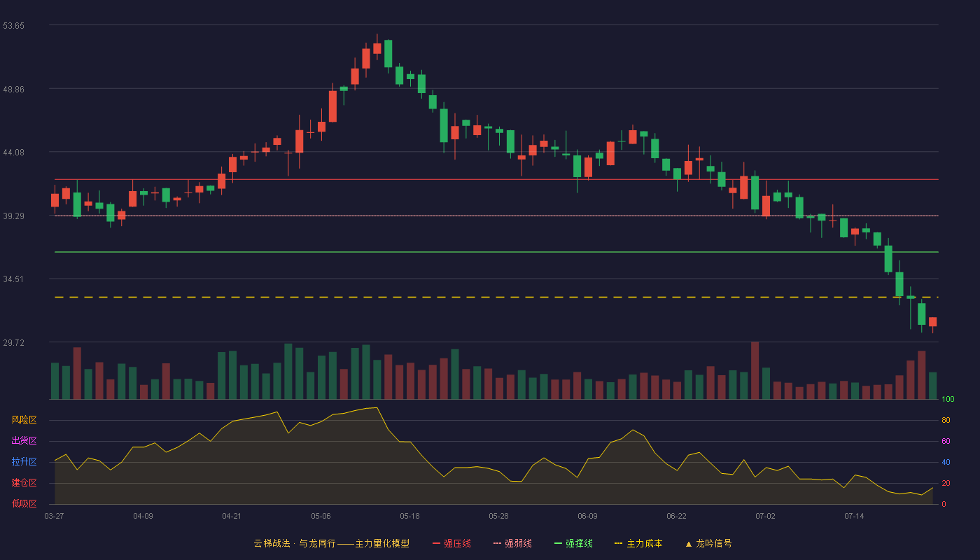This screenshot has width=980, height=560.
Task: Click the dashed yellow 主力成本 line
Action: pos(496,297)
